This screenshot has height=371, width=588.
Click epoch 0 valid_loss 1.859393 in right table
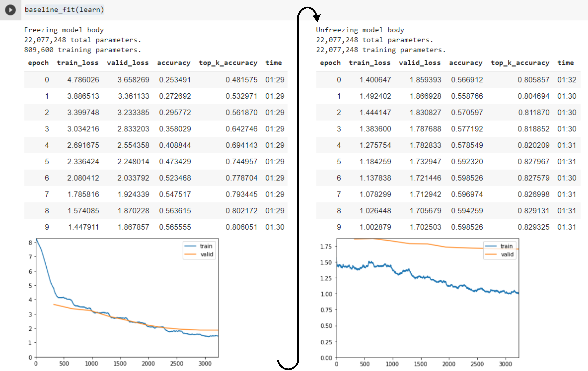click(x=425, y=80)
